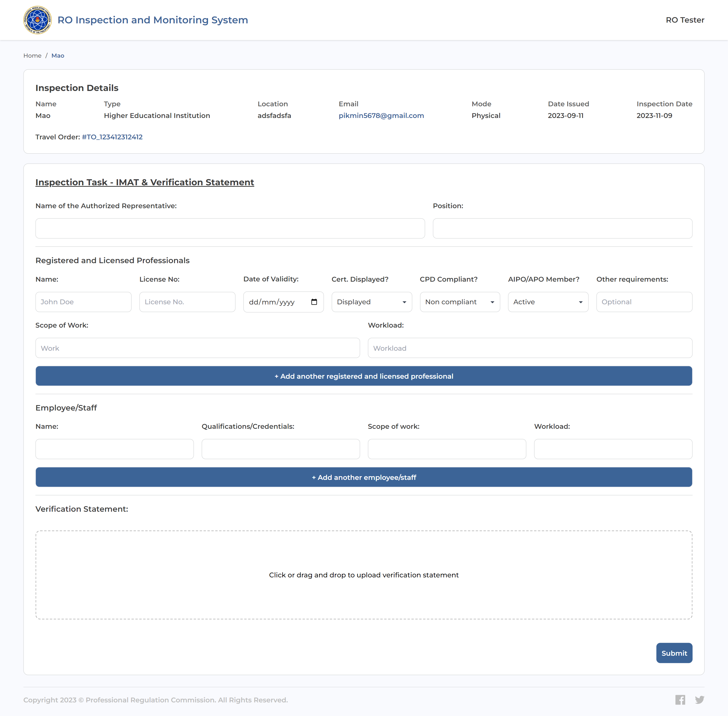
Task: Open the Twitter icon in footer
Action: [x=699, y=699]
